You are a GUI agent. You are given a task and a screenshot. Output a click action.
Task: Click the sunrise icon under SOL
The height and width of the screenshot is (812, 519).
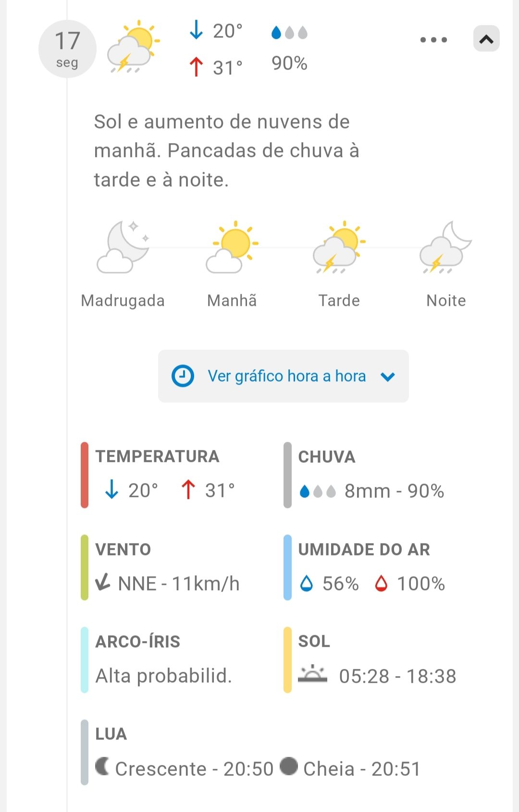(312, 674)
